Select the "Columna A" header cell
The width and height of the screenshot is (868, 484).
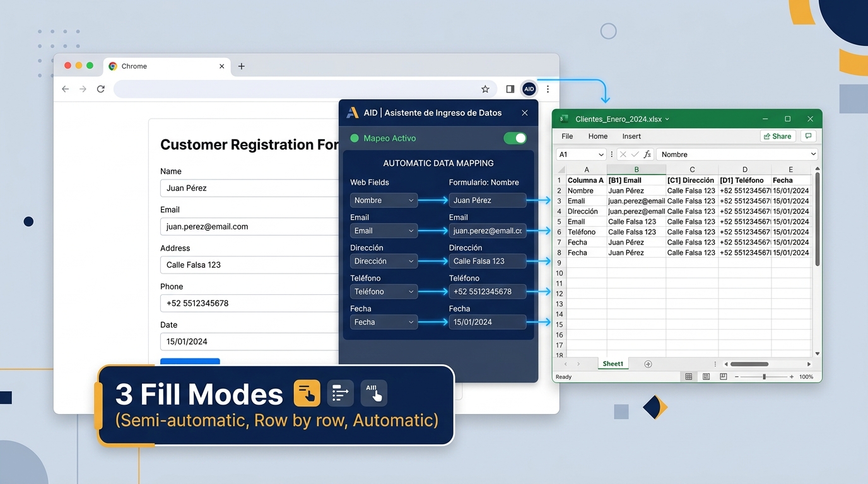586,180
